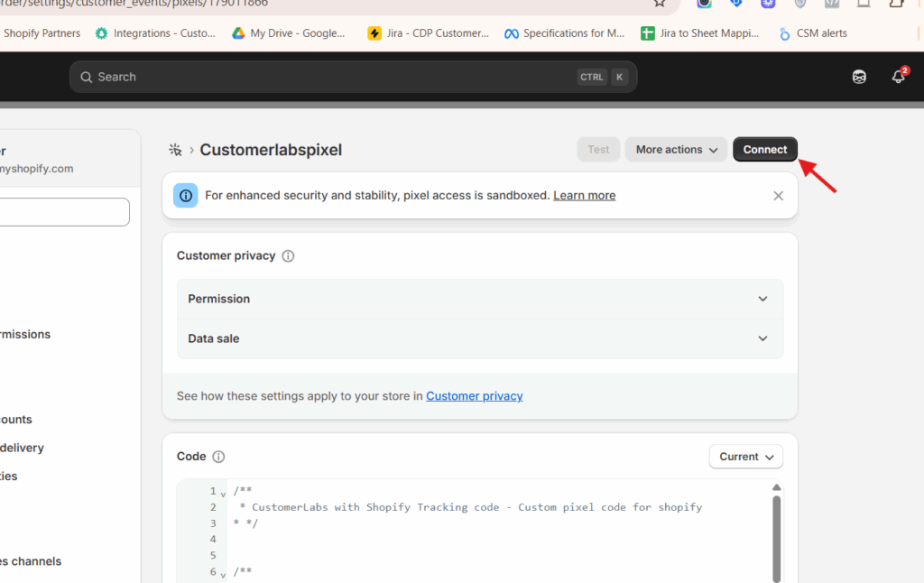
Task: Click line number 5 in code editor
Action: [x=213, y=555]
